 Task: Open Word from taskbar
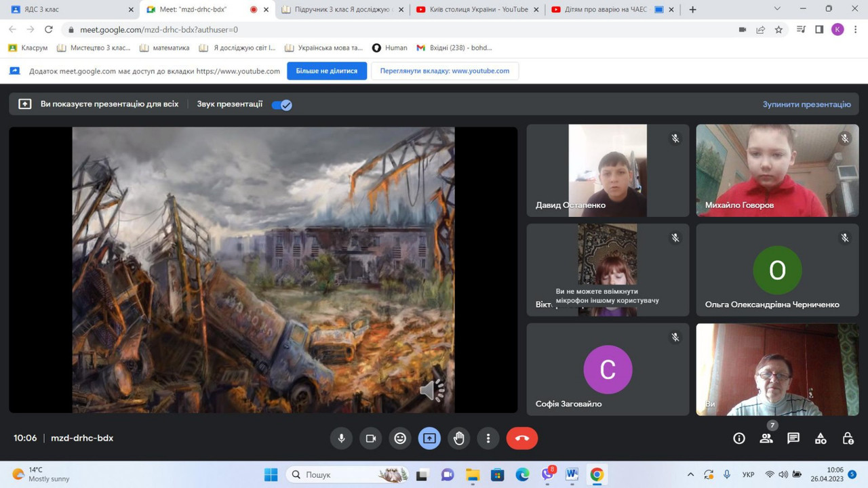tap(572, 474)
